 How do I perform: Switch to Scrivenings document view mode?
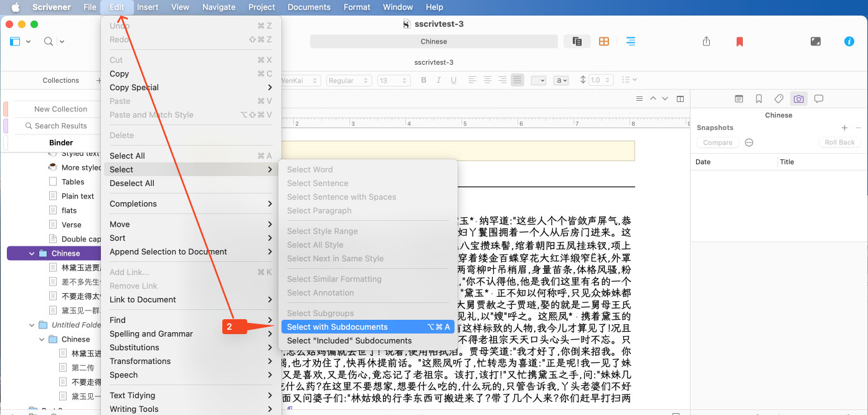click(x=577, y=41)
